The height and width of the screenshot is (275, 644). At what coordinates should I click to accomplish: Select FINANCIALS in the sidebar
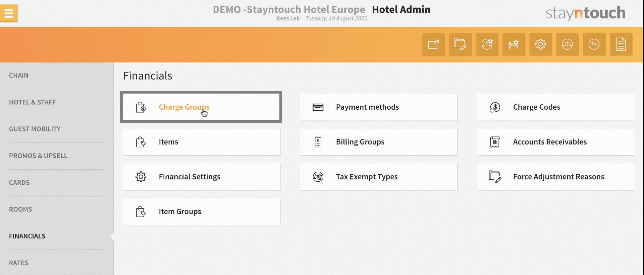tap(27, 236)
